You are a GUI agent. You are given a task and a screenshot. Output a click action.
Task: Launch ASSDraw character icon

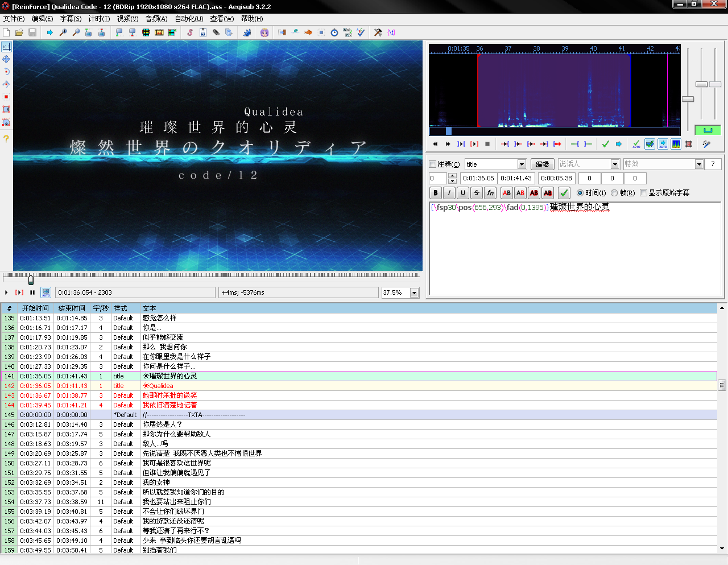click(x=264, y=32)
